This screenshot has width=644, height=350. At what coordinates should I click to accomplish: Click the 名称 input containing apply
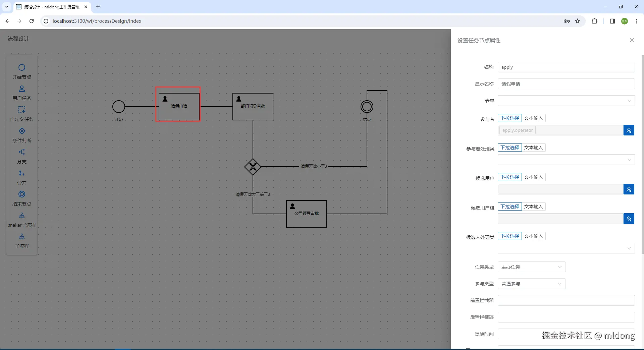pos(566,67)
